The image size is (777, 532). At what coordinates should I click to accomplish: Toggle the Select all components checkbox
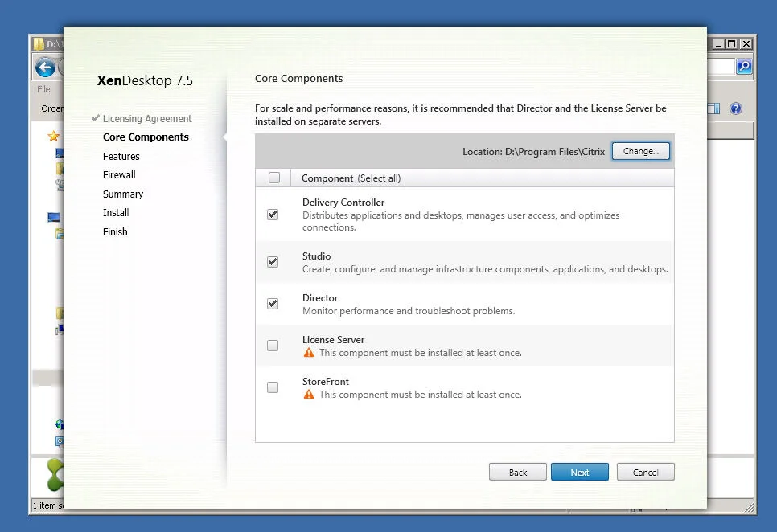click(274, 178)
